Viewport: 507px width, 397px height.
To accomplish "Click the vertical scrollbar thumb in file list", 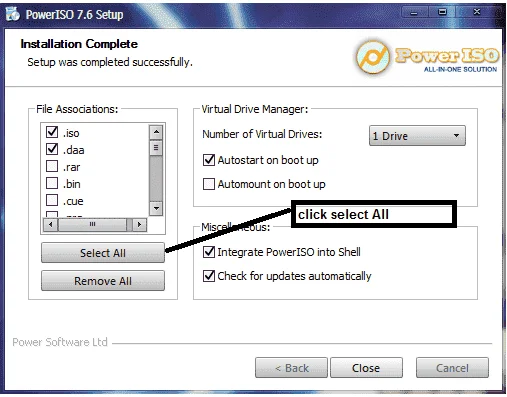I will tap(156, 148).
